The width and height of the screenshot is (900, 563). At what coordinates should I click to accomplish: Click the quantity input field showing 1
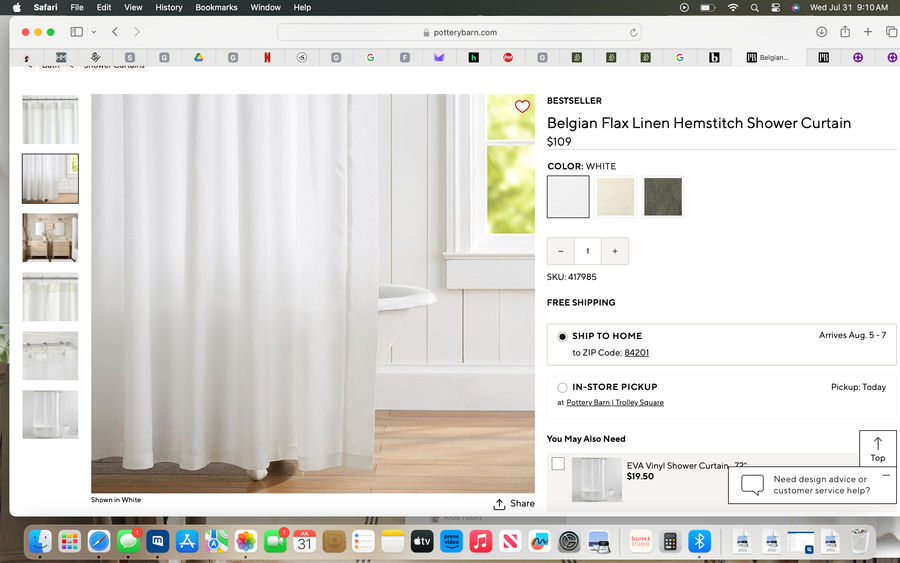(x=587, y=251)
